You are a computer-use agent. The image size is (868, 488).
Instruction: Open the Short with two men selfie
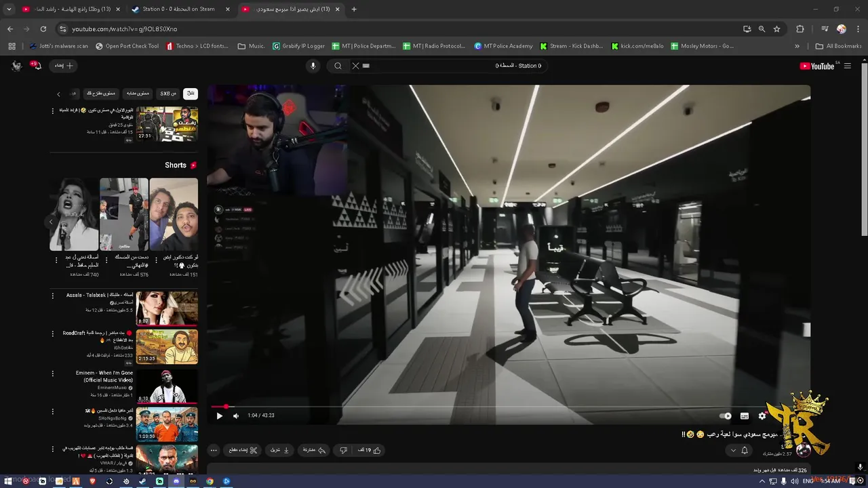click(x=174, y=214)
